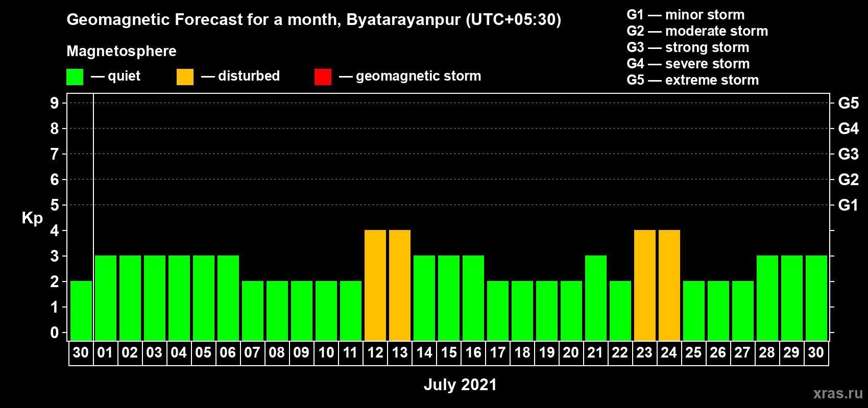Click the Kp value 5 tick label
The width and height of the screenshot is (868, 408).
coord(55,205)
